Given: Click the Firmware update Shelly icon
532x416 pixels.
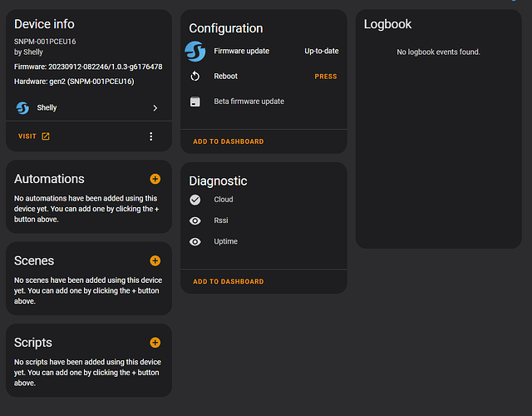Looking at the screenshot, I should click(195, 52).
